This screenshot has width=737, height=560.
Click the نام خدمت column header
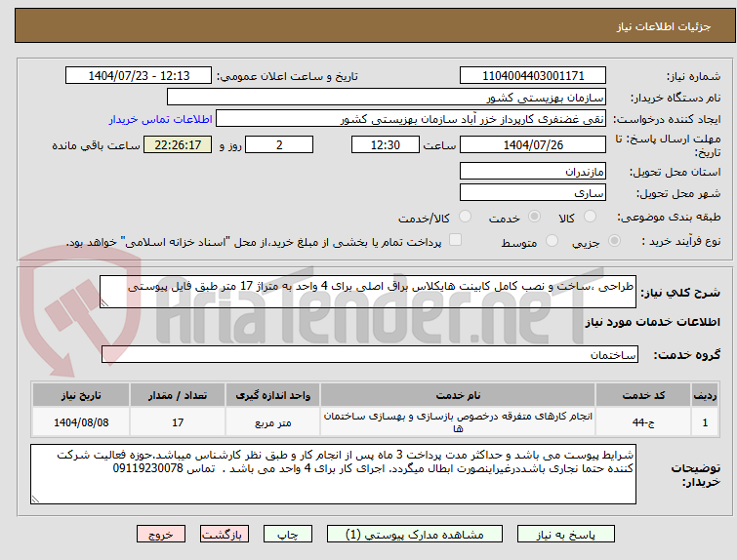(458, 395)
